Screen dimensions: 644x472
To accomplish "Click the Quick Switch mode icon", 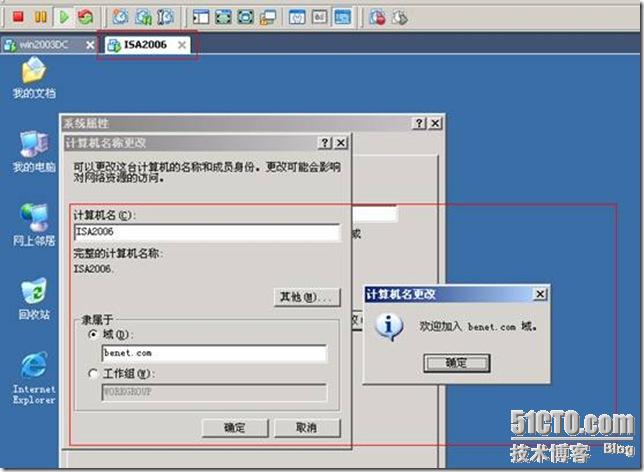I will [246, 17].
